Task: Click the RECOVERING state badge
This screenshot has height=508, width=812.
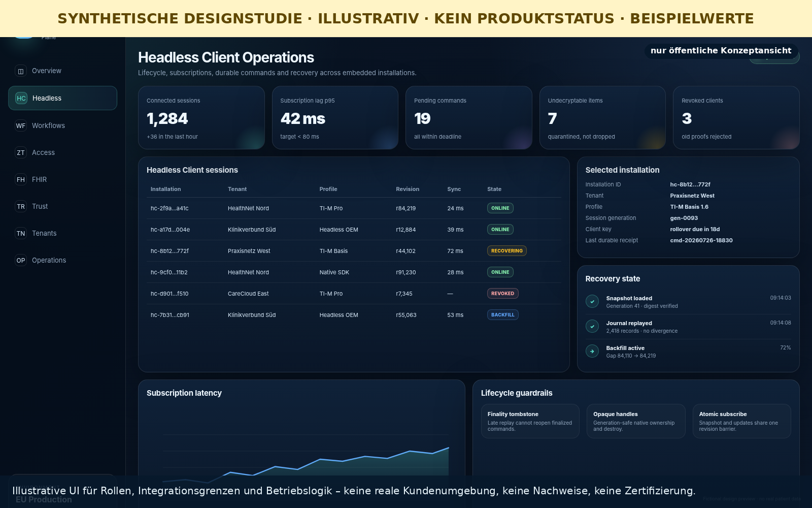Action: coord(507,251)
